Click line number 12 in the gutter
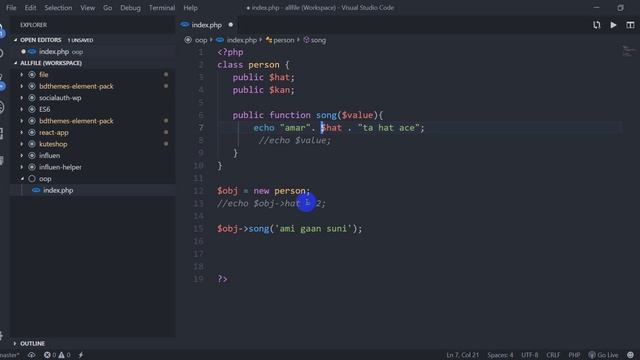This screenshot has height=360, width=640. (198, 191)
